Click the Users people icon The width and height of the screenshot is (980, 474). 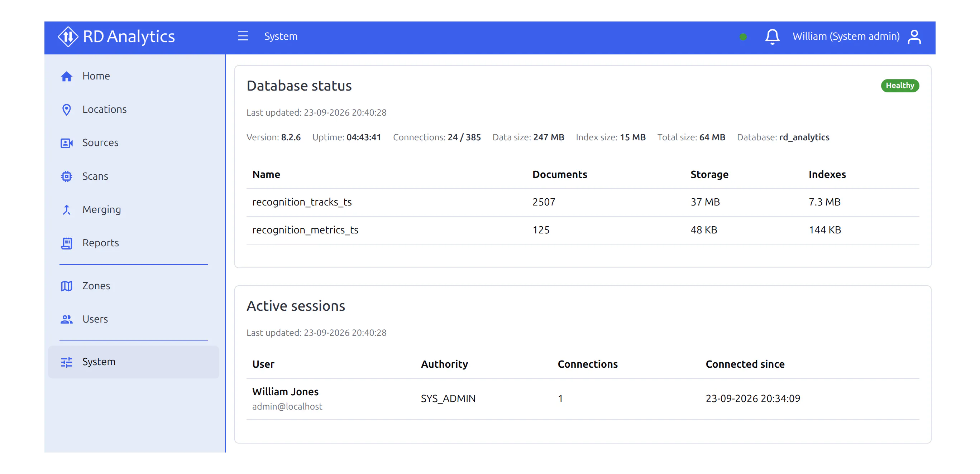[x=67, y=319]
